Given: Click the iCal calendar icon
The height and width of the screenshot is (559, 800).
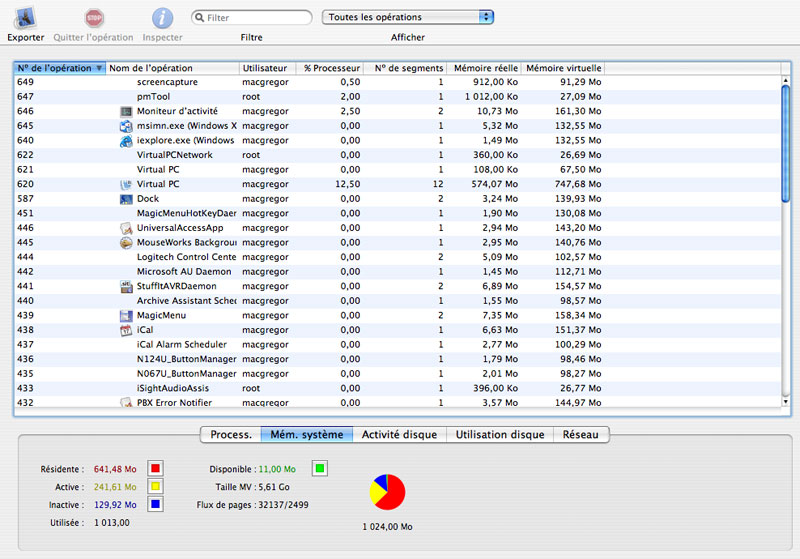Looking at the screenshot, I should (126, 330).
